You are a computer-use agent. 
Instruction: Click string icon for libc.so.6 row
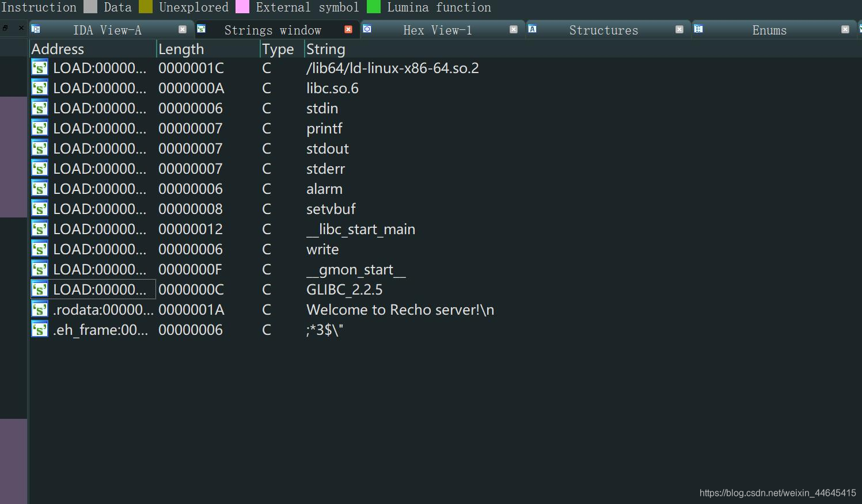(x=40, y=88)
